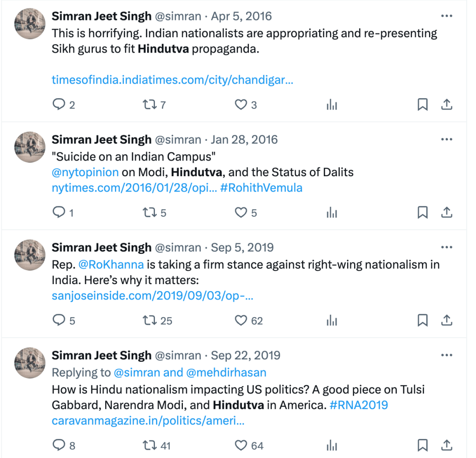The height and width of the screenshot is (458, 476).
Task: Like the tweet about Rohith Vemula
Action: pyautogui.click(x=241, y=212)
